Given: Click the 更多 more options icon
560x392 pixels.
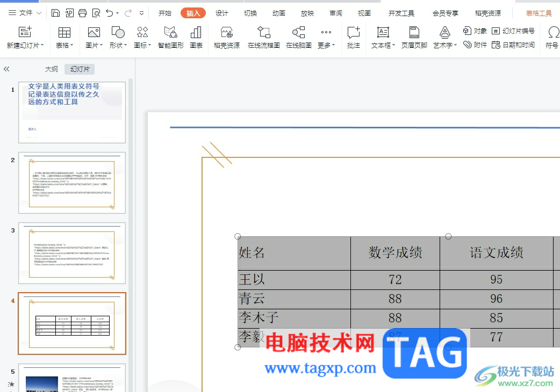Looking at the screenshot, I should (x=326, y=32).
